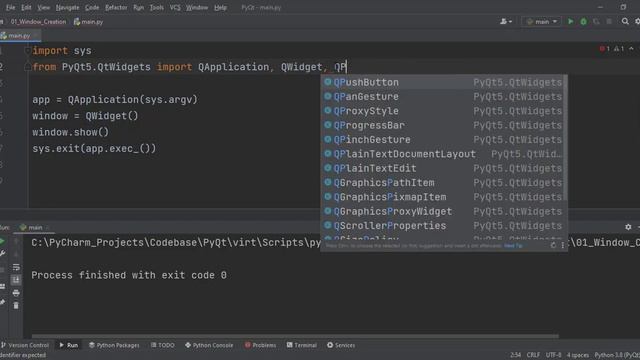Open the Navigate menu
This screenshot has width=640, height=360.
pyautogui.click(x=67, y=7)
